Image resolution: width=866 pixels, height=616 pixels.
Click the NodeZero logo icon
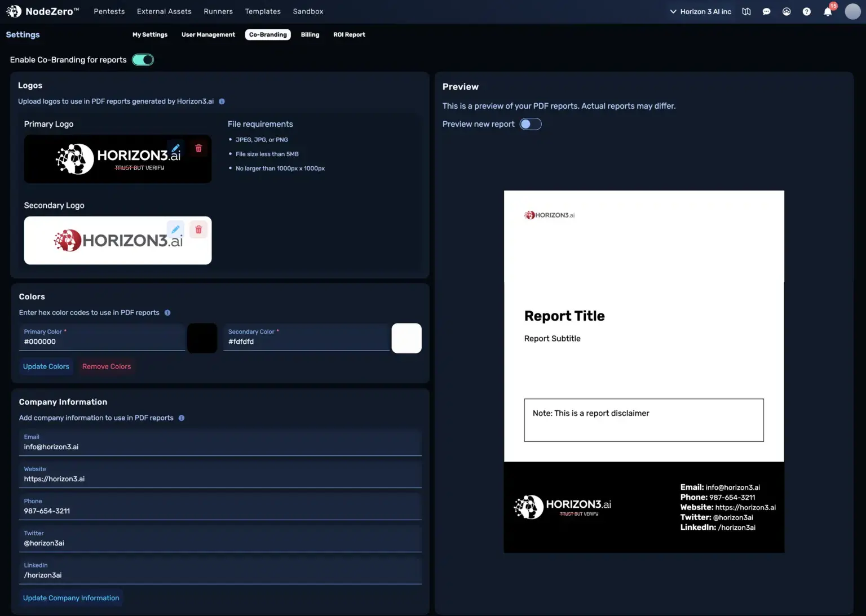(x=14, y=11)
